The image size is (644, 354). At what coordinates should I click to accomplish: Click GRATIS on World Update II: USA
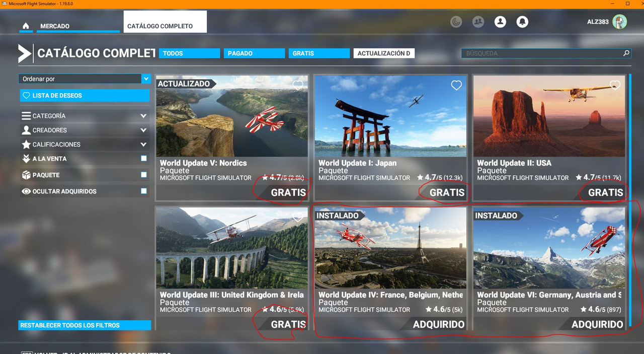click(x=605, y=192)
